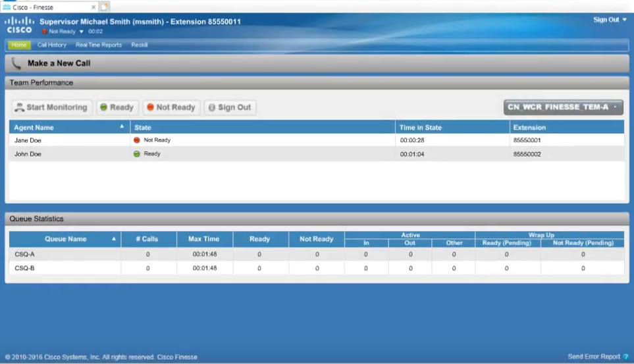Click the Team Performance panel header
Screen dimensions: 634x364
click(317, 83)
